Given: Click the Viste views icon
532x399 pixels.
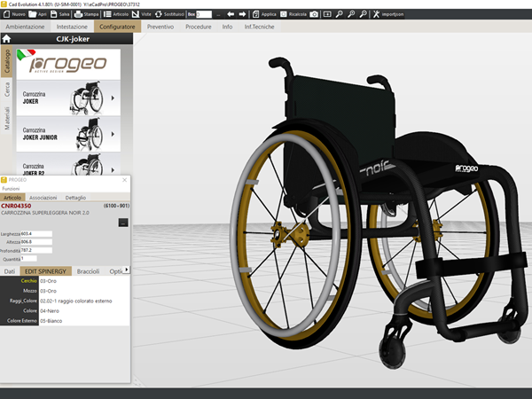Looking at the screenshot, I should tap(136, 14).
